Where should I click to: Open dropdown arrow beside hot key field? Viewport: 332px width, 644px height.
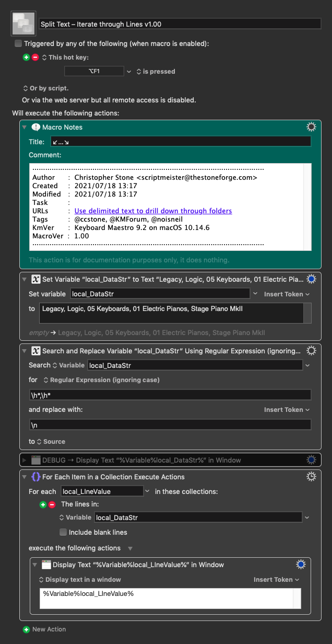[129, 71]
